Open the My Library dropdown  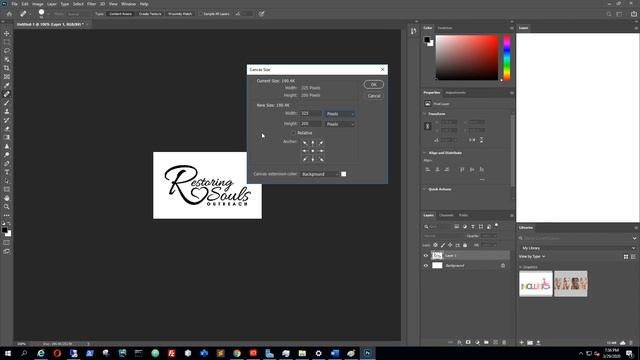577,248
